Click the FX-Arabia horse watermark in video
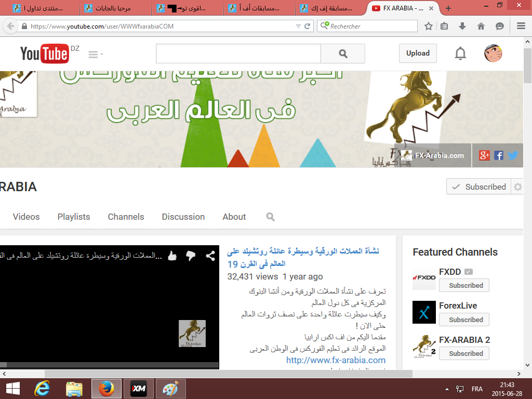This screenshot has width=532, height=399. coord(192,334)
